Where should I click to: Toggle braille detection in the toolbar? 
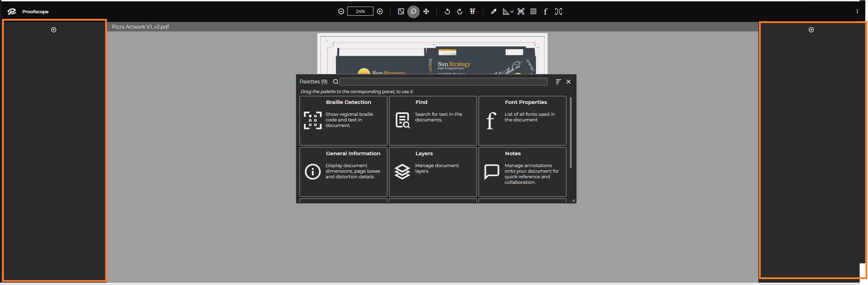pos(558,12)
